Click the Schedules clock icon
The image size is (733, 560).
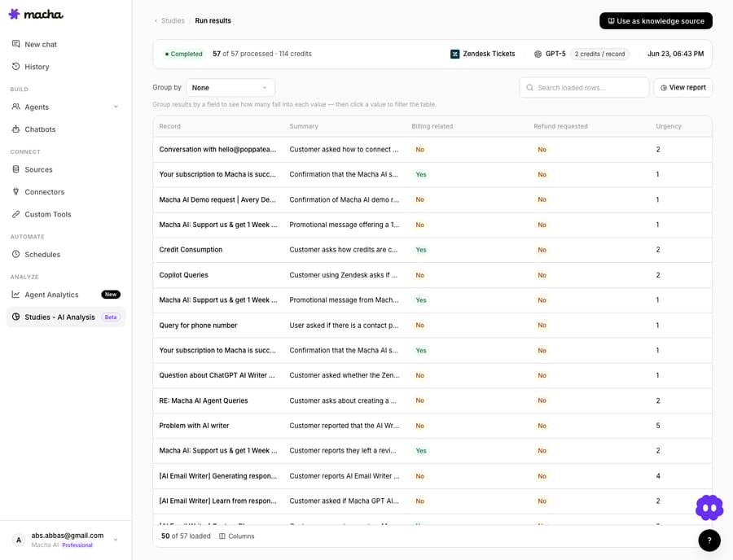point(16,254)
